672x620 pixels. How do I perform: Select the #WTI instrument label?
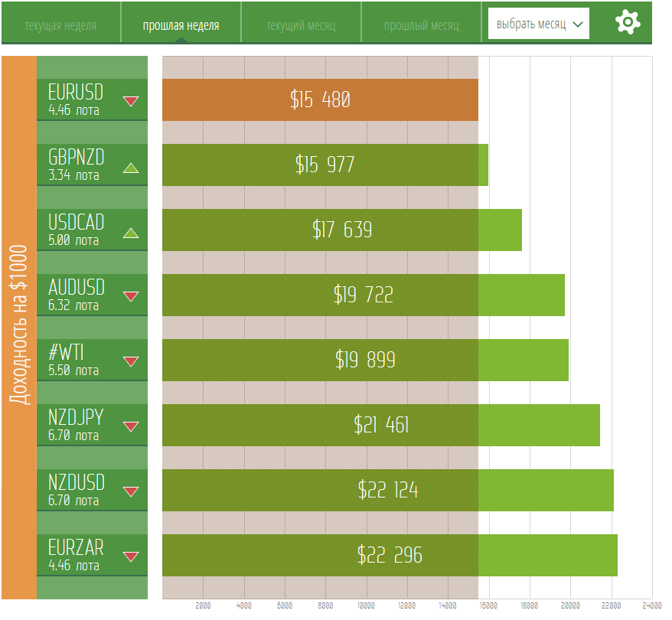(x=67, y=359)
